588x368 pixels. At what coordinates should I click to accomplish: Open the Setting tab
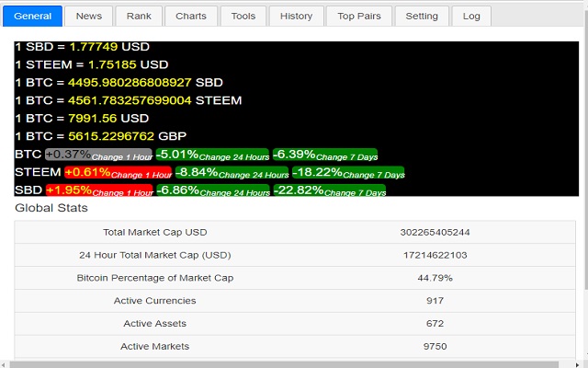click(422, 17)
